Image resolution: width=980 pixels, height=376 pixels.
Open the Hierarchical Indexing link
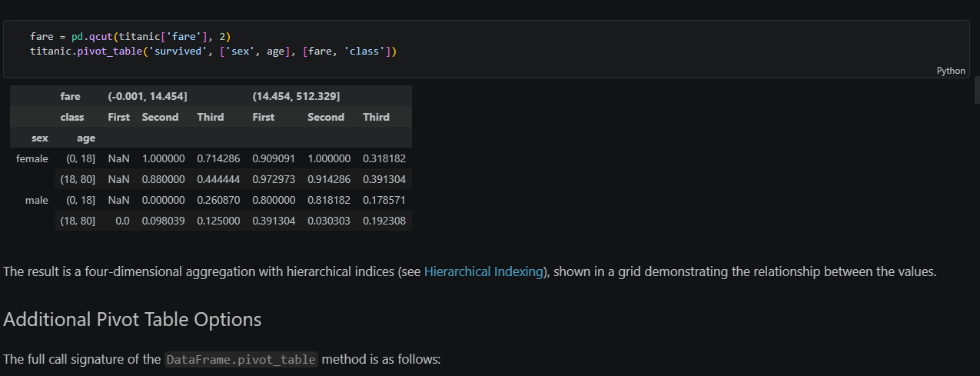tap(484, 271)
